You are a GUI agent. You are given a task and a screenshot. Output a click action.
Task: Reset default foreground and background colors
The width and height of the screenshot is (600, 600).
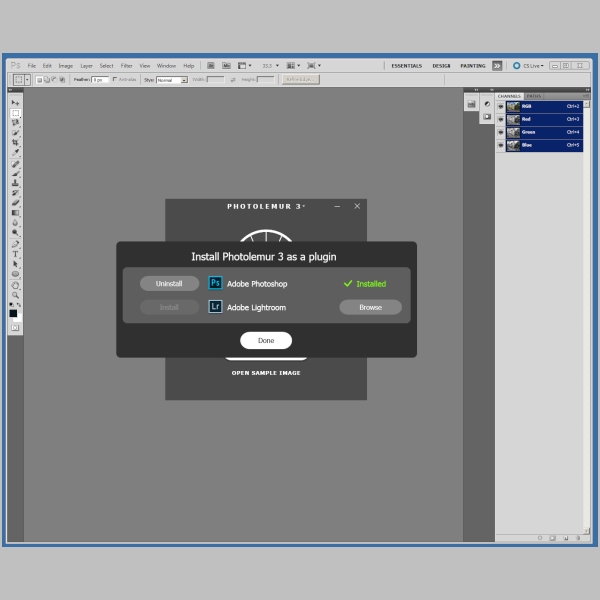[11, 305]
